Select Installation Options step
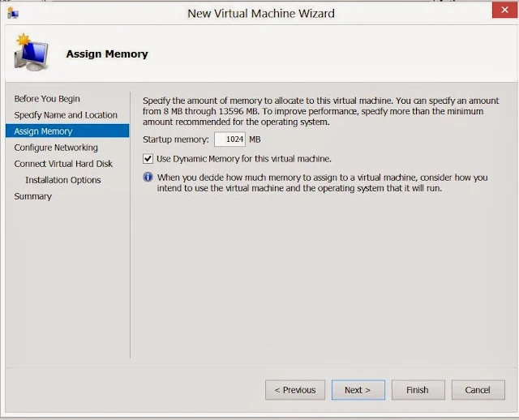The image size is (519, 420). tap(63, 180)
